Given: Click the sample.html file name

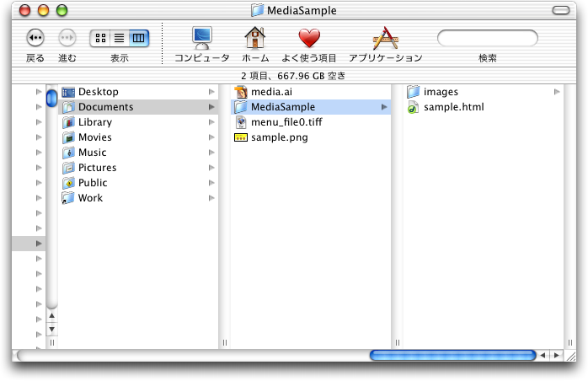Looking at the screenshot, I should point(454,107).
